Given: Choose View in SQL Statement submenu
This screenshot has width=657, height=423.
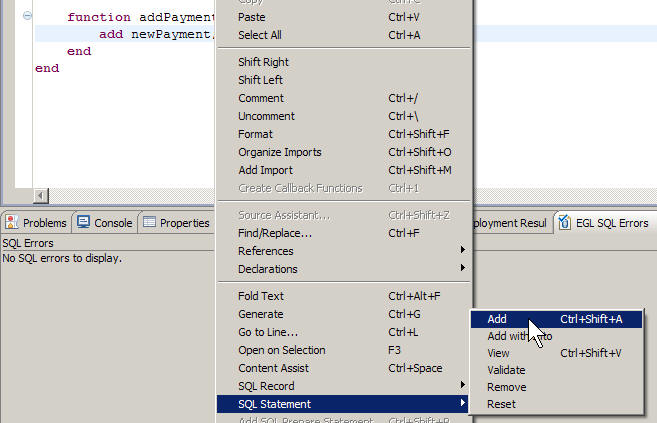Looking at the screenshot, I should 556,353.
